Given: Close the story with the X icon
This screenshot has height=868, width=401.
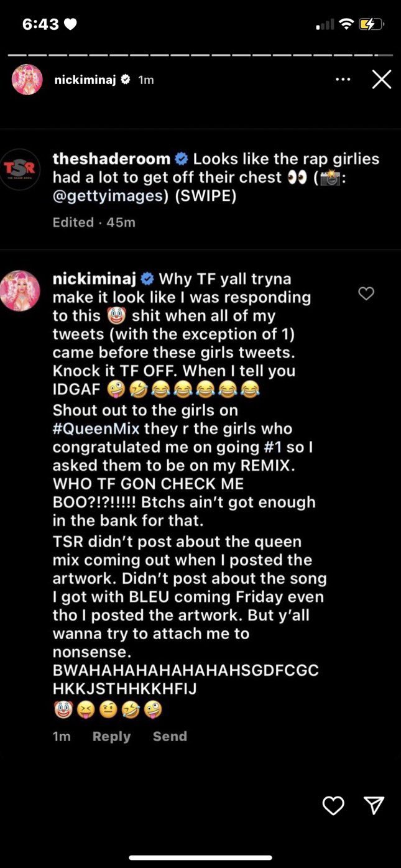Looking at the screenshot, I should 381,79.
